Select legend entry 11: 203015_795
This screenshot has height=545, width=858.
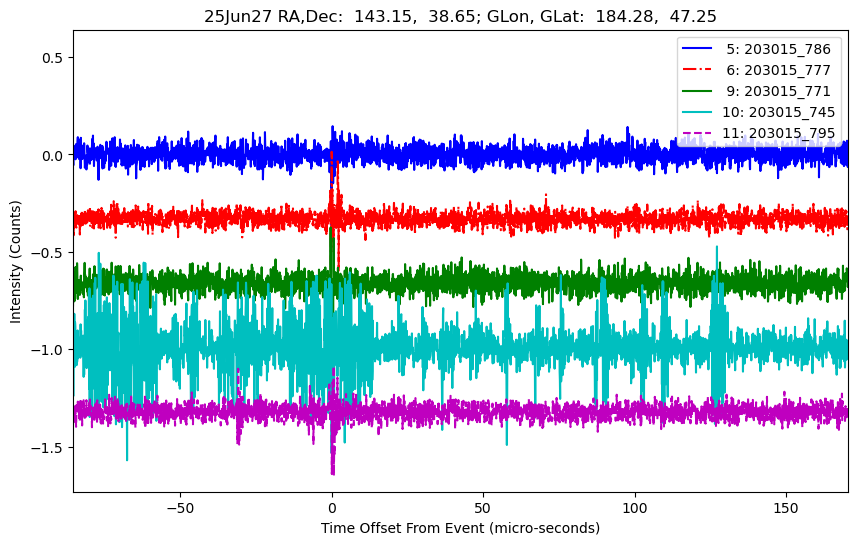(x=778, y=133)
